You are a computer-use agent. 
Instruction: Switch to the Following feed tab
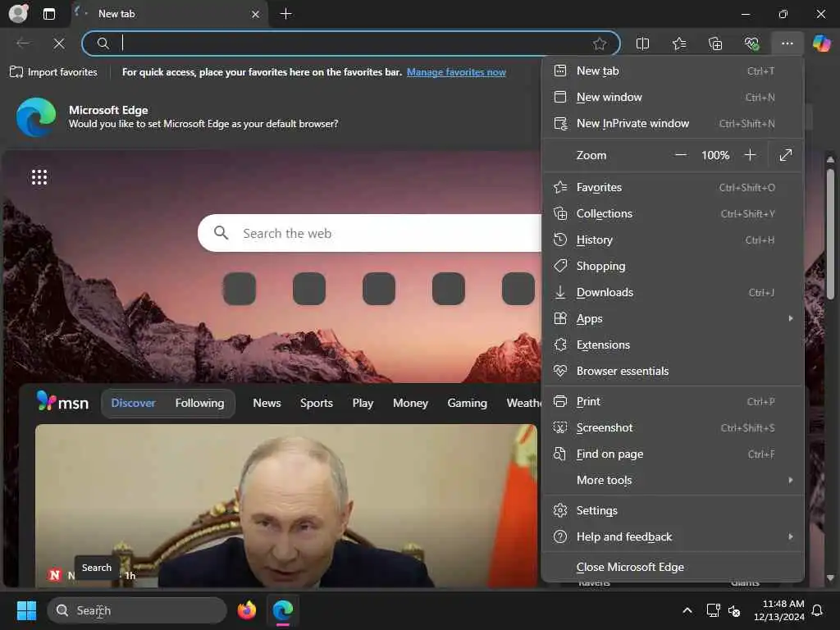coord(200,403)
